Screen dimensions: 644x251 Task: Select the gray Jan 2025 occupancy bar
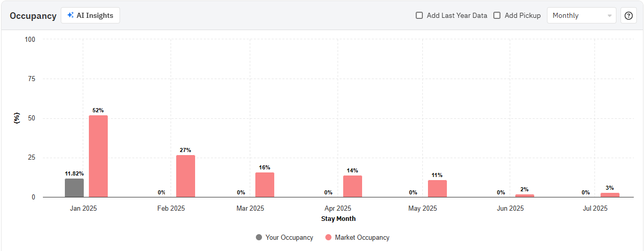click(x=74, y=188)
